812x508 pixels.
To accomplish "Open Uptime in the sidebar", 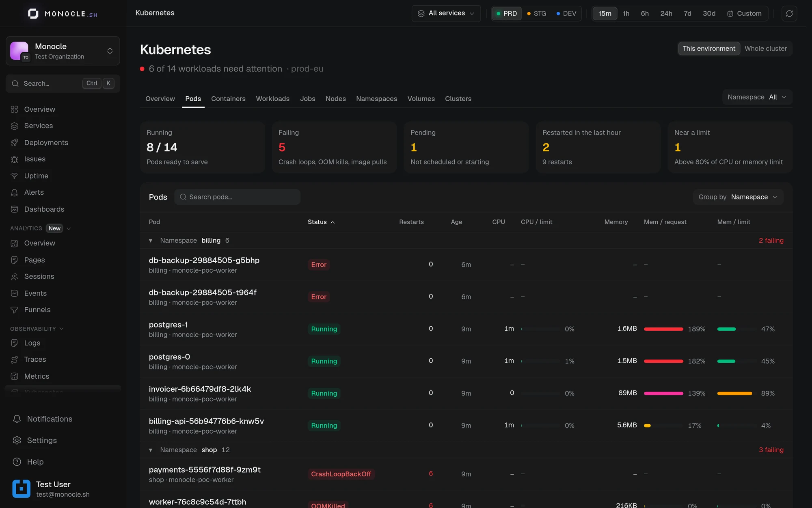I will click(x=63, y=176).
